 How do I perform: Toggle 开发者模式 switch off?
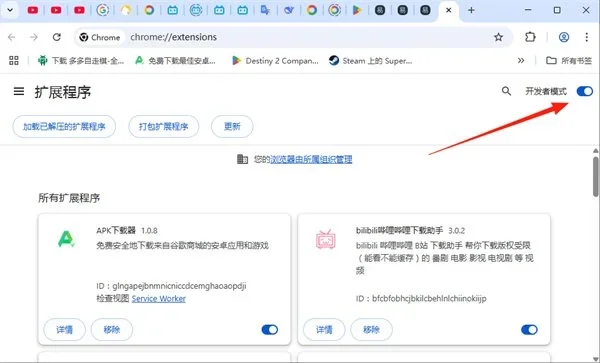585,91
